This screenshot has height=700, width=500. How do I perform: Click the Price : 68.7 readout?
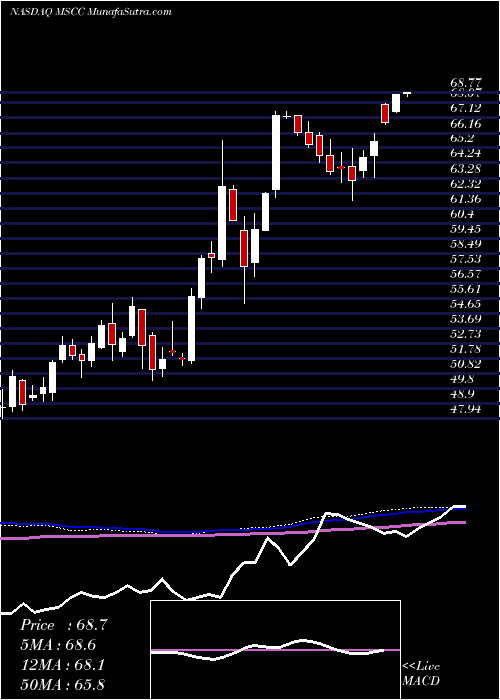coord(63,625)
